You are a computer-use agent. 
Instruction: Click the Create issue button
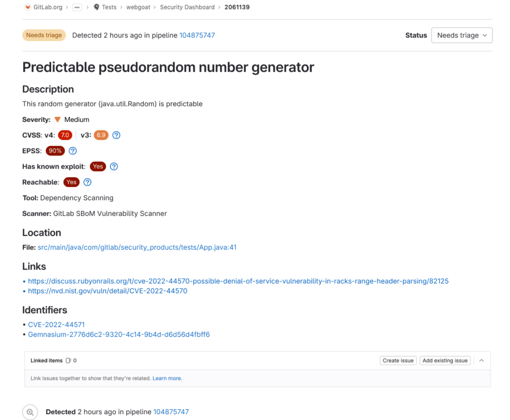click(x=398, y=360)
